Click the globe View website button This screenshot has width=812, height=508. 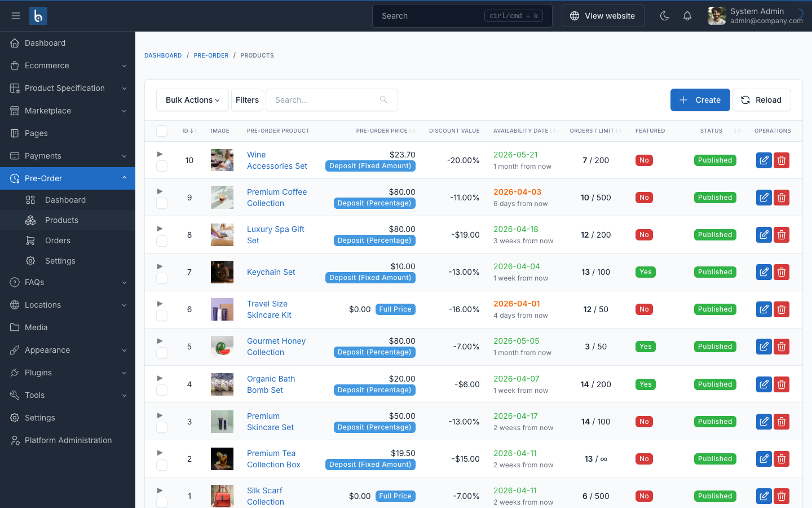coord(602,16)
